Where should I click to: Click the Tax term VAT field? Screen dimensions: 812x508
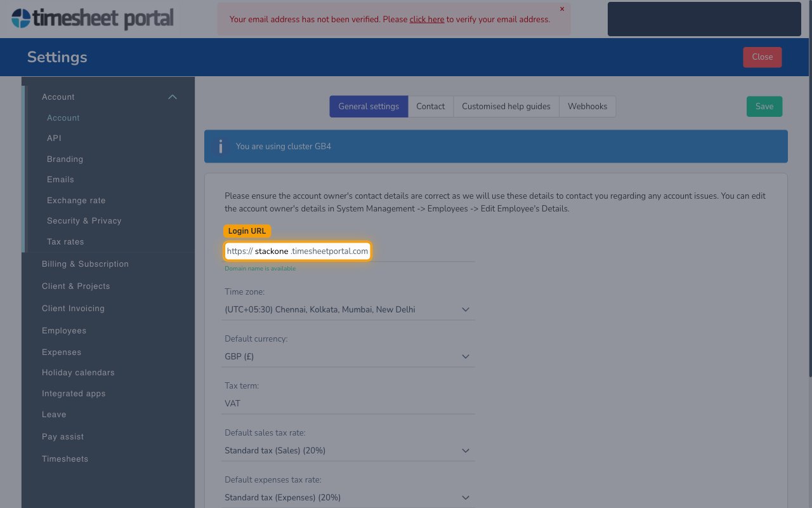pyautogui.click(x=350, y=404)
